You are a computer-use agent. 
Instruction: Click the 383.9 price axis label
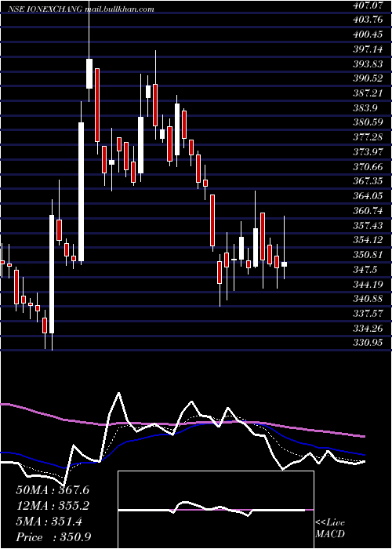[x=366, y=108]
